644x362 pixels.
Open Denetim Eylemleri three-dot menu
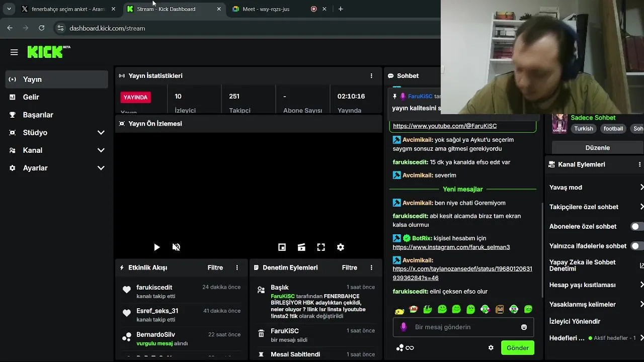[371, 267]
